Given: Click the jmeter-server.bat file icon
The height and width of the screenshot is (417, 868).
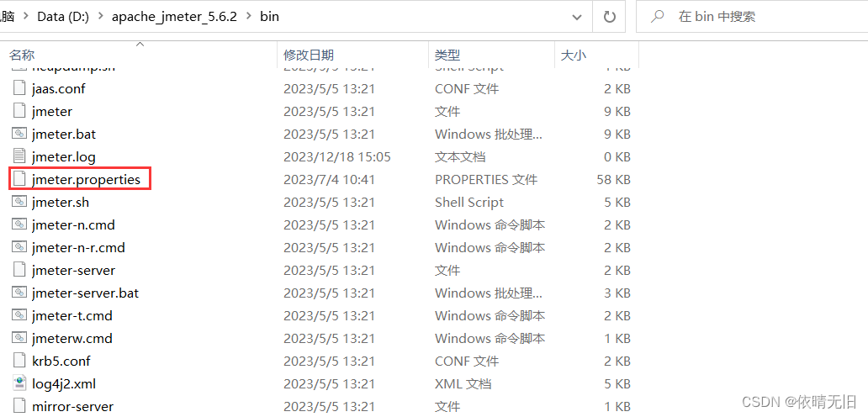Looking at the screenshot, I should (x=19, y=293).
